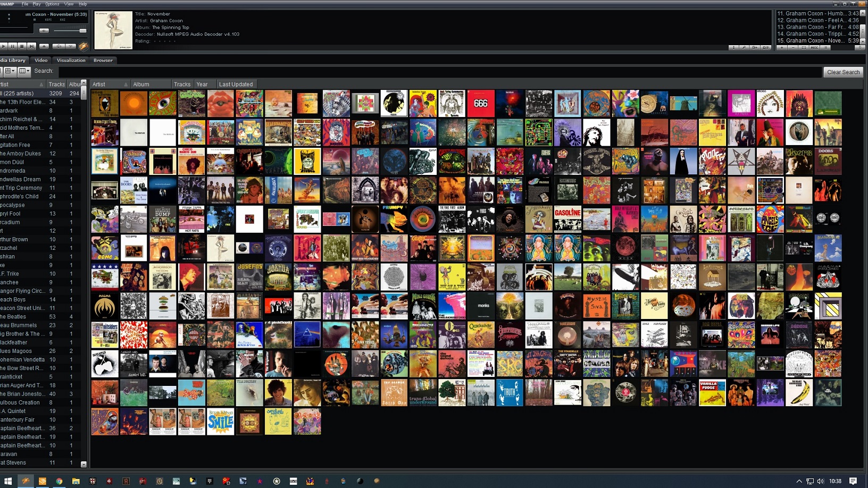Screen dimensions: 868x488
Task: Select Cat Stevens in the artist list
Action: pyautogui.click(x=40, y=462)
